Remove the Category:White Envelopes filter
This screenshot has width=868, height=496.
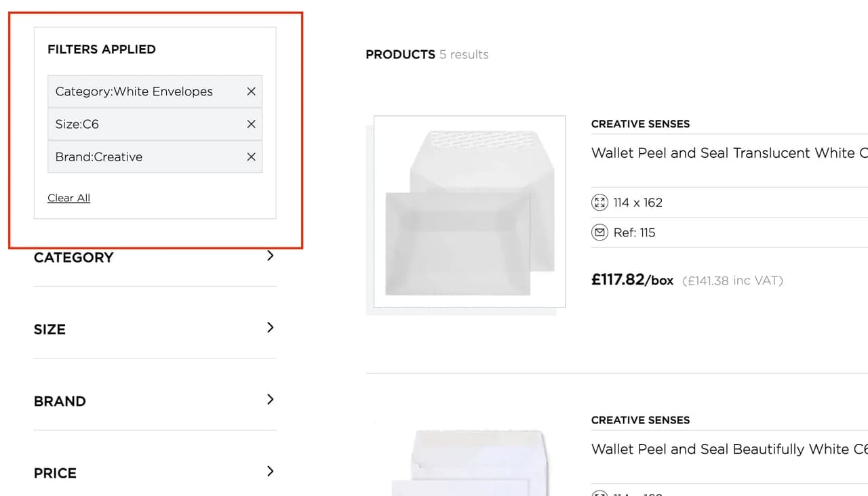click(x=251, y=91)
